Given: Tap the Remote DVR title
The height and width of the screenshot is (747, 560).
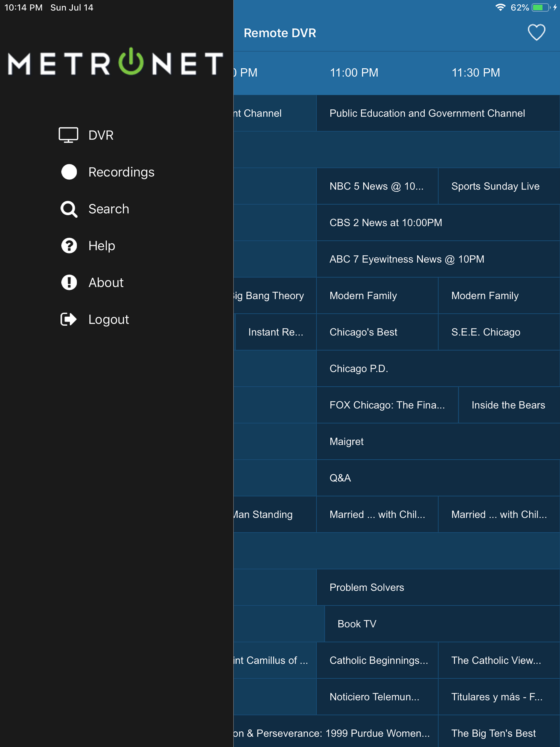Looking at the screenshot, I should click(280, 33).
